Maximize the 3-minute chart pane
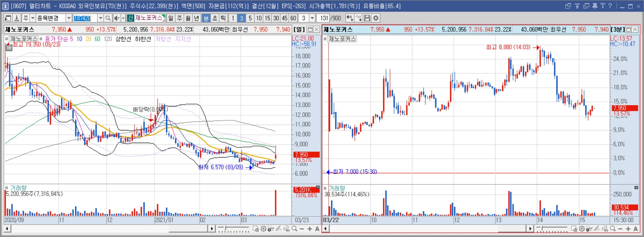Viewport: 644px width, 237px height. point(628,29)
